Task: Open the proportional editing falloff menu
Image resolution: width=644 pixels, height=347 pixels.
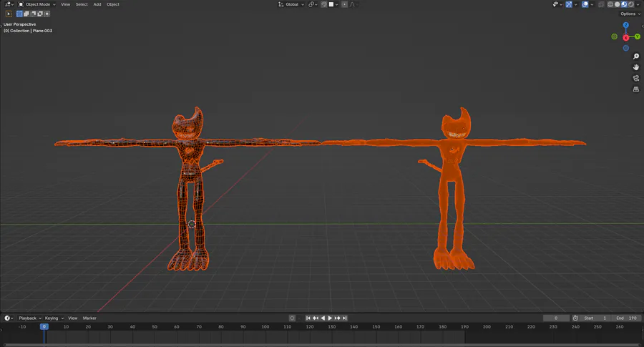Action: pyautogui.click(x=354, y=4)
